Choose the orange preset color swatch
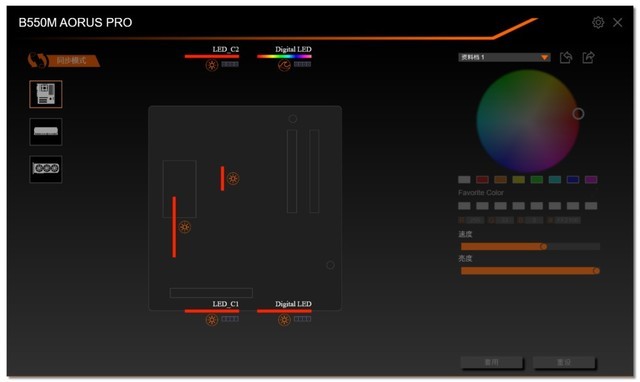This screenshot has width=640, height=382. click(x=500, y=180)
